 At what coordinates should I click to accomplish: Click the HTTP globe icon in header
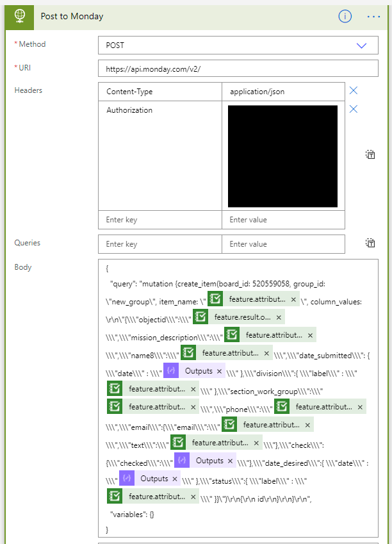click(20, 16)
